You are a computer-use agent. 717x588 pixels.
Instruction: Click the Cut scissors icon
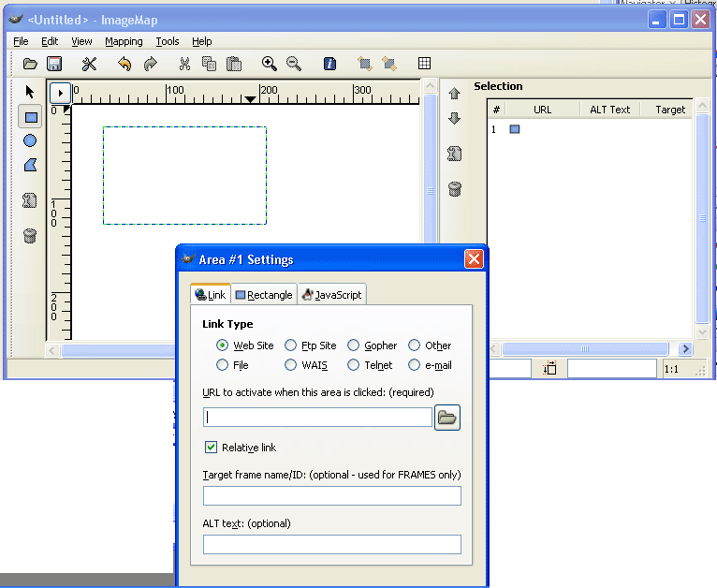click(184, 64)
